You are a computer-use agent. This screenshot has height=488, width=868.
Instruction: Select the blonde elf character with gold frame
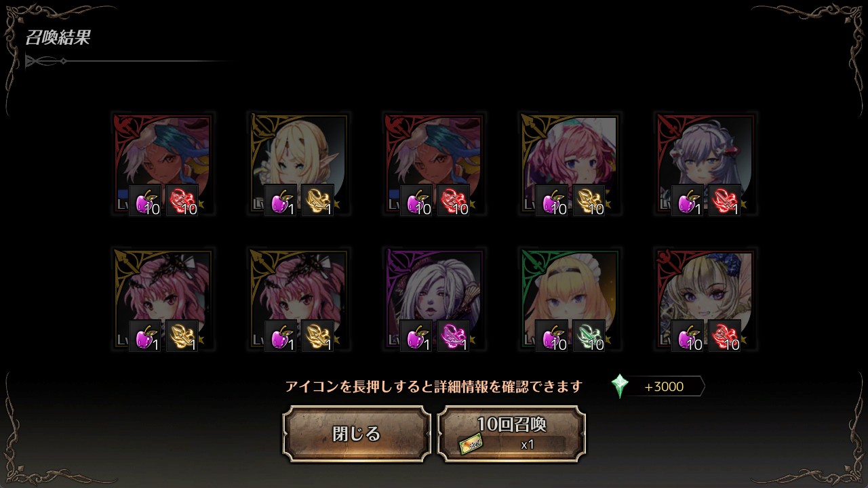[x=298, y=163]
